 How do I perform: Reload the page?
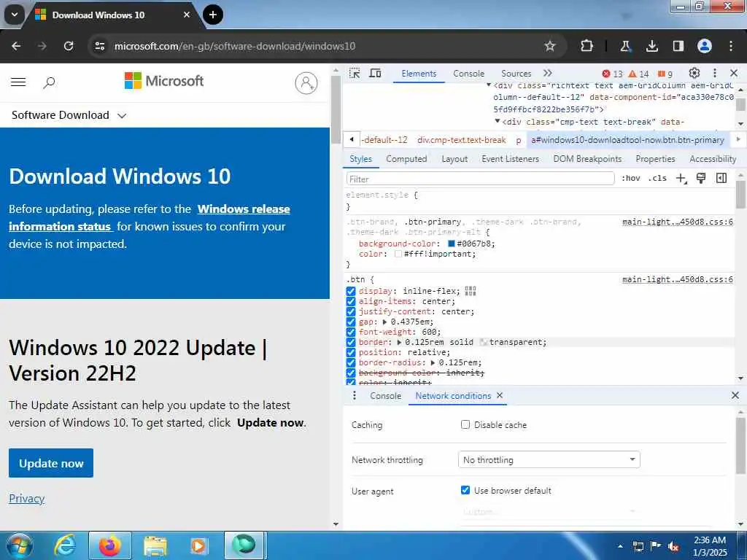point(69,46)
